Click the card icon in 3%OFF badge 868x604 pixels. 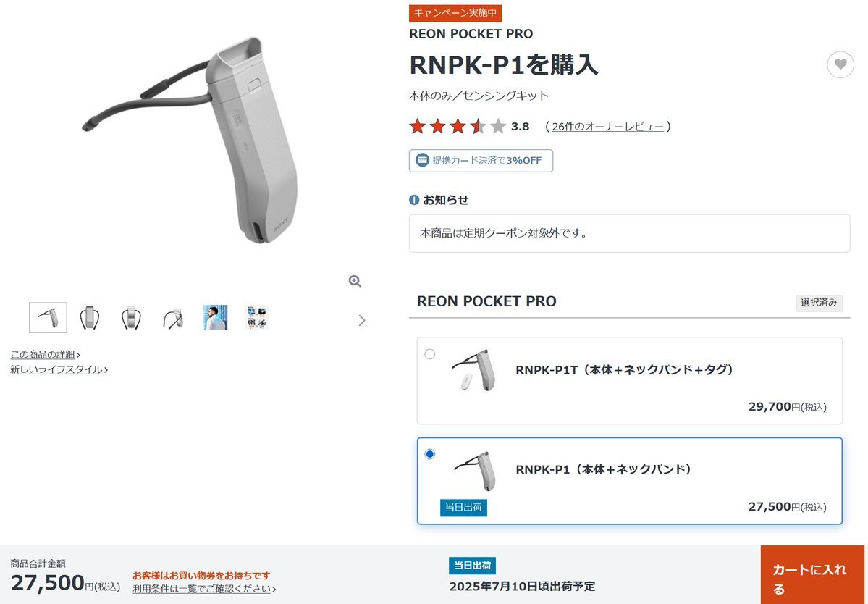coord(422,161)
